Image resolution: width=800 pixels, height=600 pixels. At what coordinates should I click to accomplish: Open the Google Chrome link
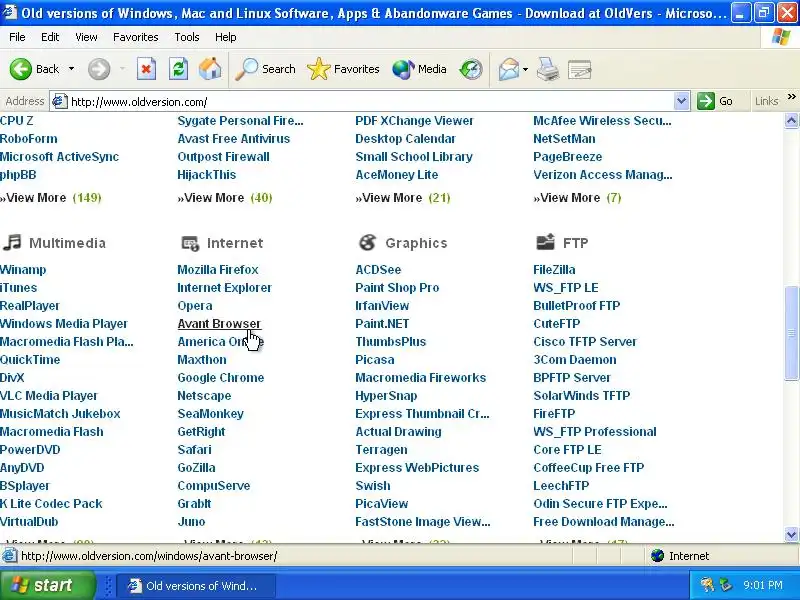point(221,378)
